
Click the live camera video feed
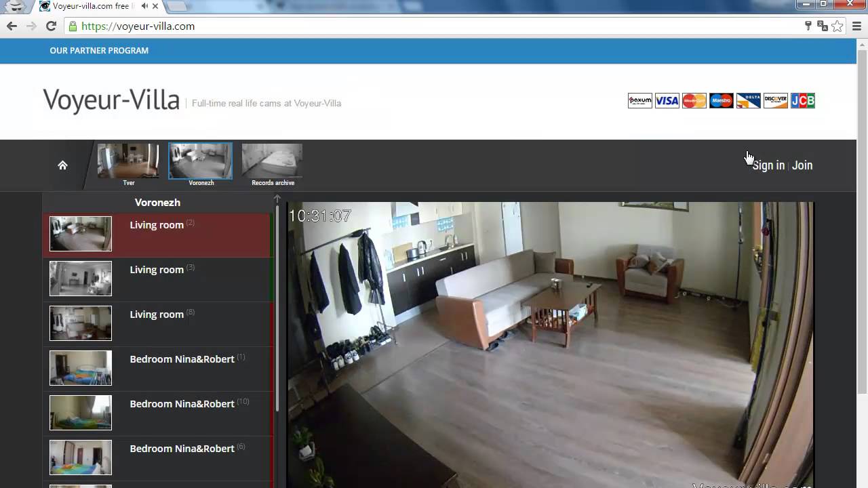[550, 344]
